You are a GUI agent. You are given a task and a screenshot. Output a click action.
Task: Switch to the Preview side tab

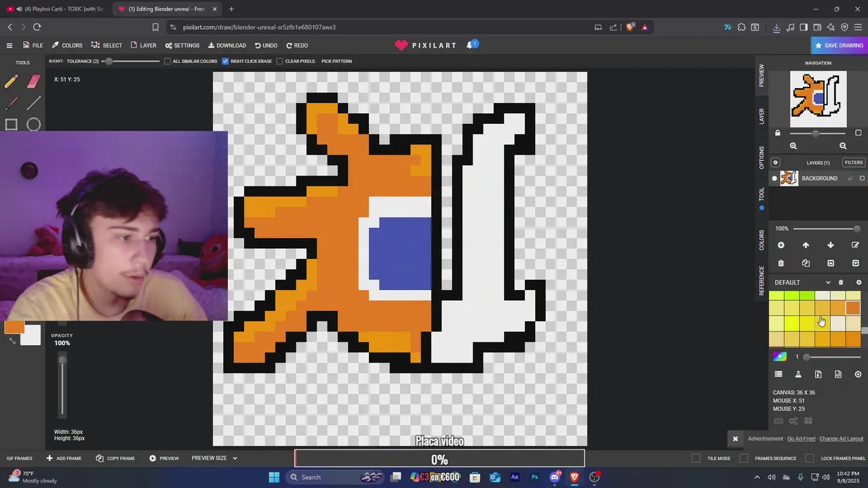[762, 75]
